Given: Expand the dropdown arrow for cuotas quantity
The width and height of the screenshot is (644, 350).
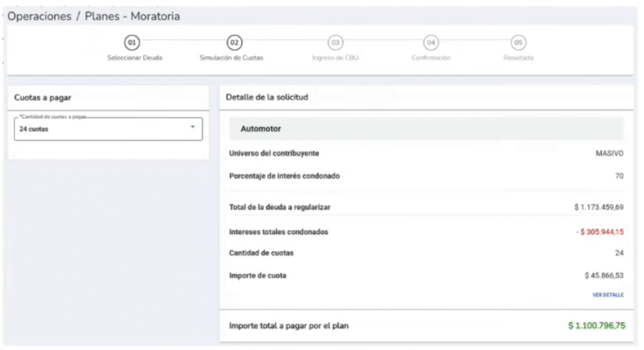Looking at the screenshot, I should [192, 127].
